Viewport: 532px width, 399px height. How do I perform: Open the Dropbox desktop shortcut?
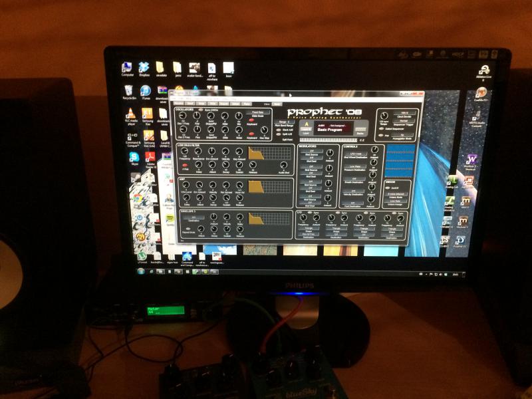click(x=144, y=69)
